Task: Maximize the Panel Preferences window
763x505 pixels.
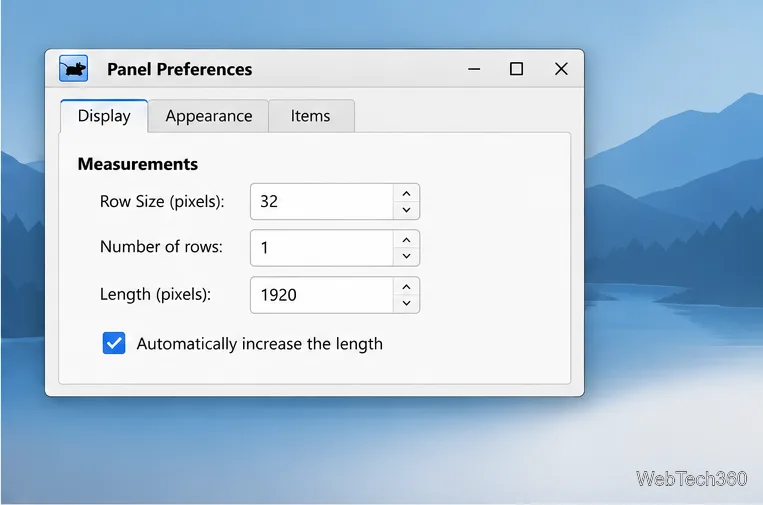Action: coord(516,69)
